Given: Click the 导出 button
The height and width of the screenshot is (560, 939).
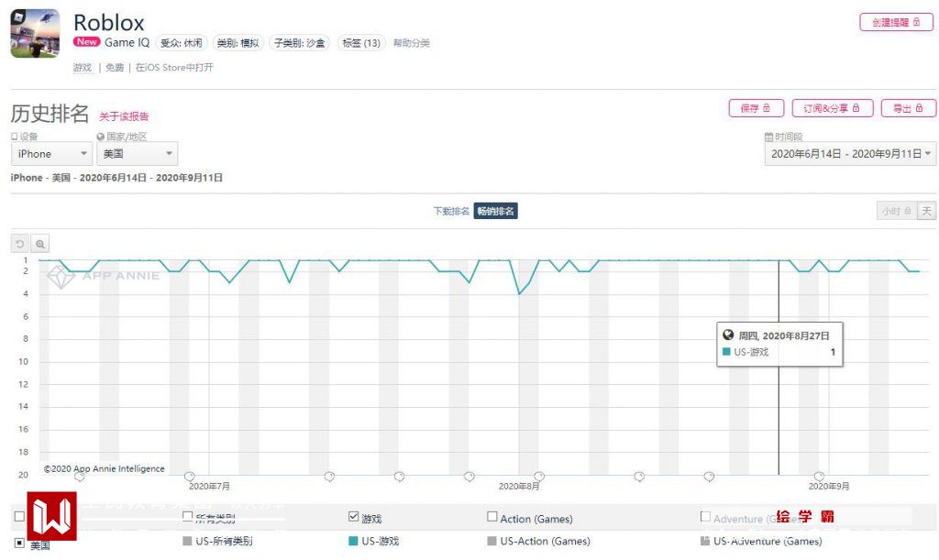Looking at the screenshot, I should pos(908,108).
